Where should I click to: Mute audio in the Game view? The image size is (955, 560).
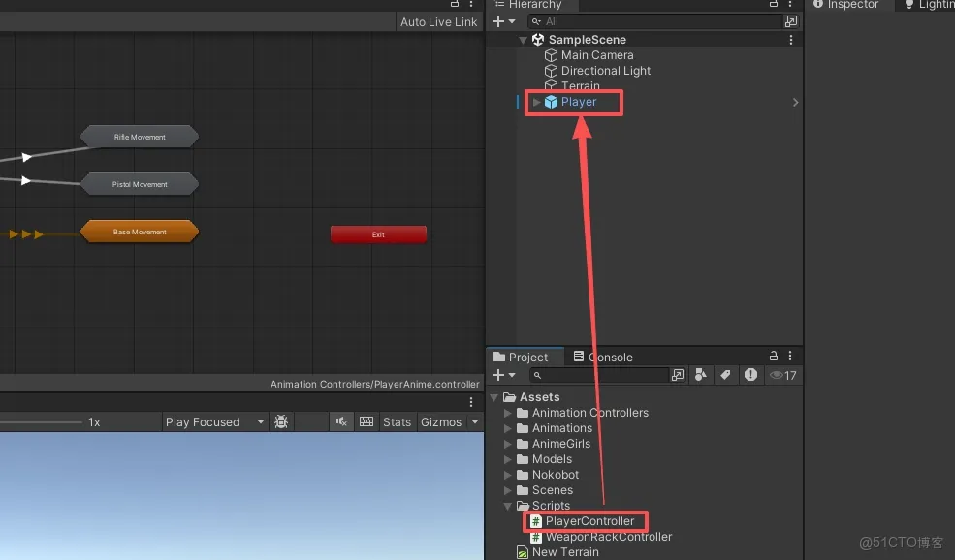pyautogui.click(x=341, y=421)
